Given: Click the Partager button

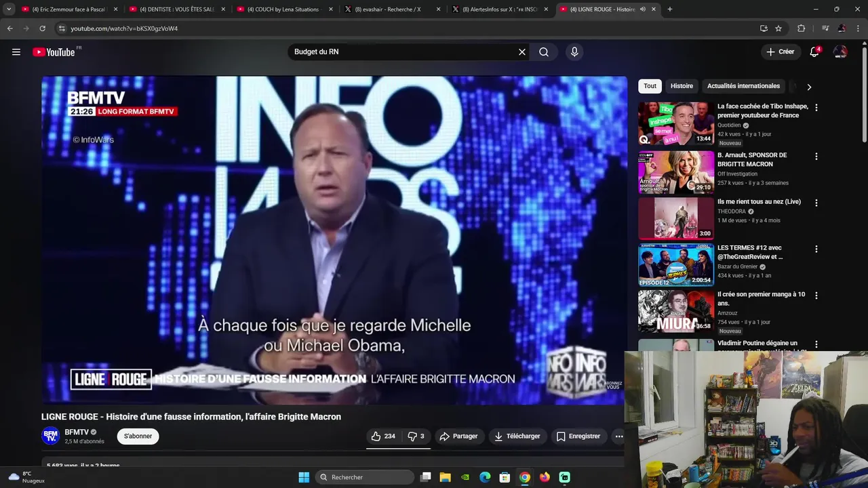Looking at the screenshot, I should click(x=458, y=436).
